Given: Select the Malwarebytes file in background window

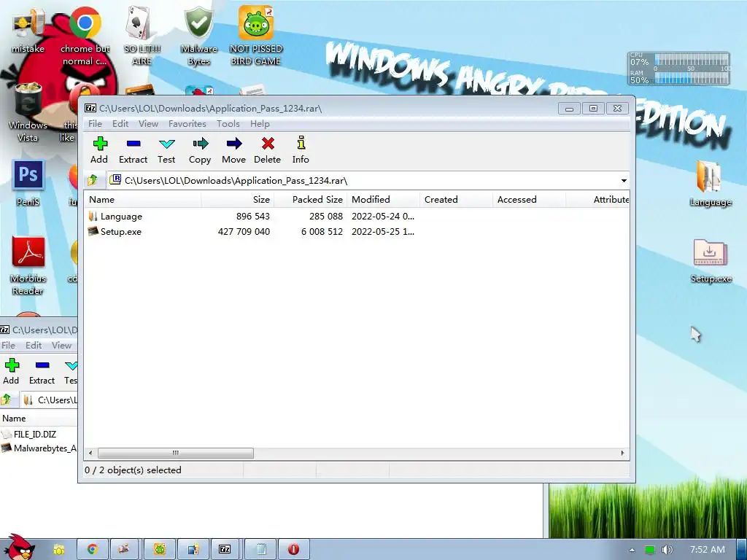Looking at the screenshot, I should pos(39,448).
